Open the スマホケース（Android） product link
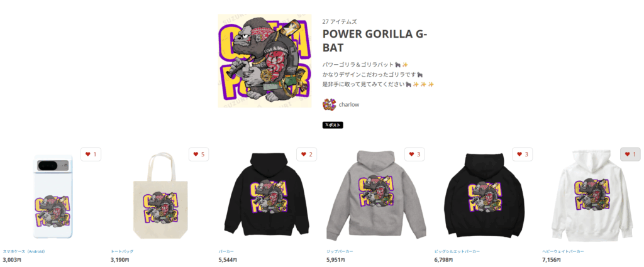The width and height of the screenshot is (644, 267). pos(24,251)
